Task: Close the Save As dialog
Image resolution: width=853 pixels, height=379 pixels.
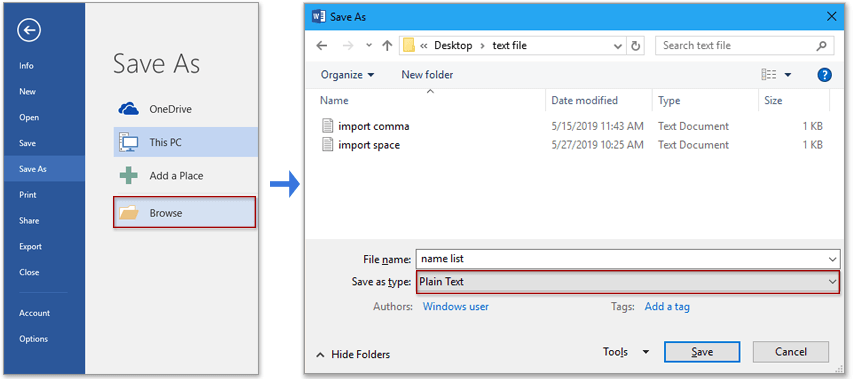Action: (x=831, y=17)
